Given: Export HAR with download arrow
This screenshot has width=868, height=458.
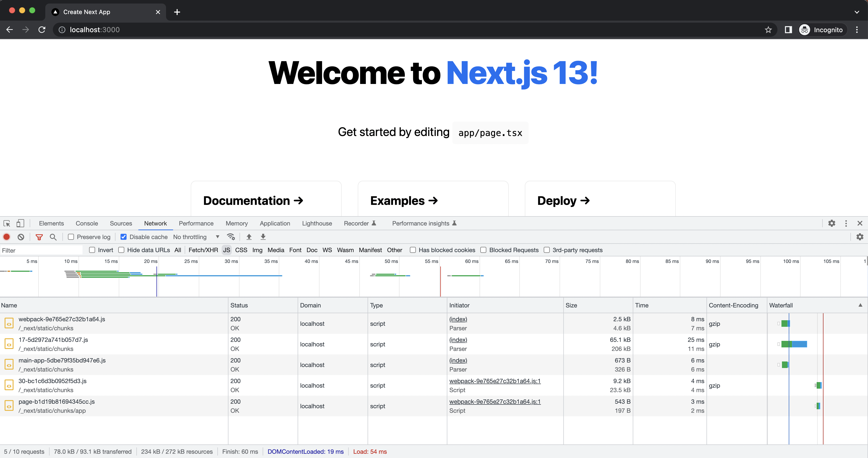Looking at the screenshot, I should click(263, 237).
